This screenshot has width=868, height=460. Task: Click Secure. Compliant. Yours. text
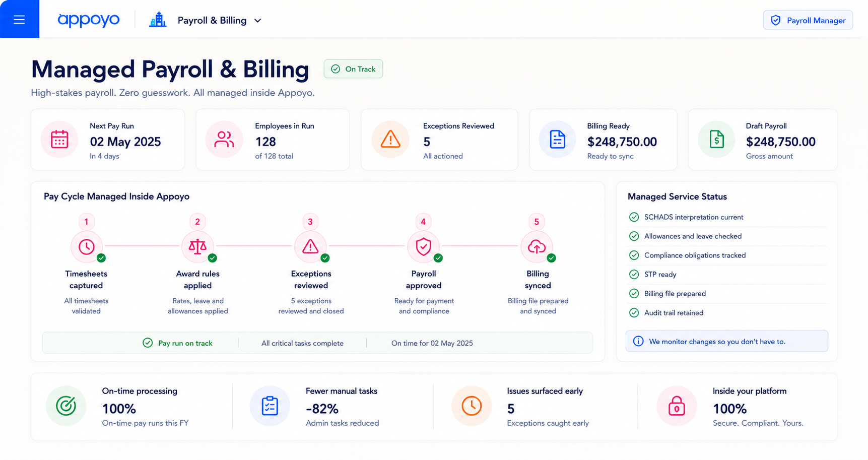(758, 423)
